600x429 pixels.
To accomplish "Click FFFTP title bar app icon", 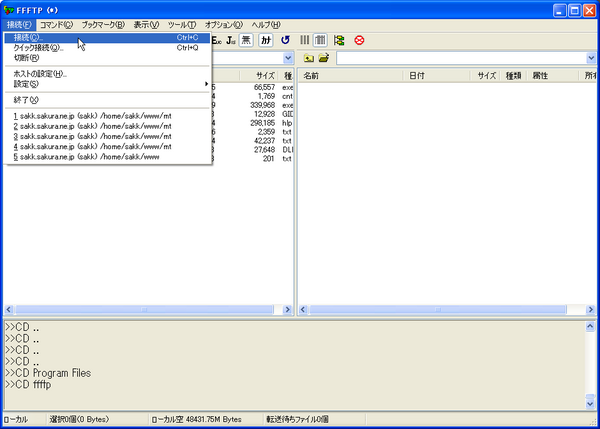I will click(9, 10).
